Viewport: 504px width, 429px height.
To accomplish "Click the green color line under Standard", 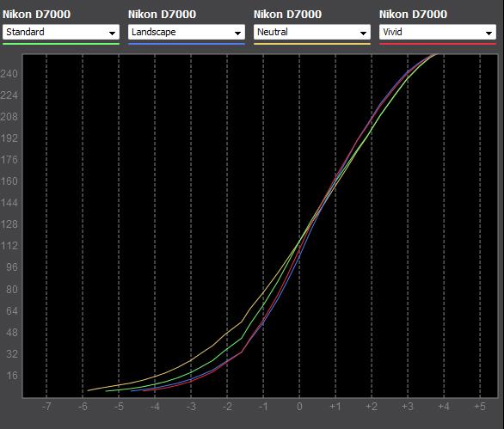I will pyautogui.click(x=61, y=44).
